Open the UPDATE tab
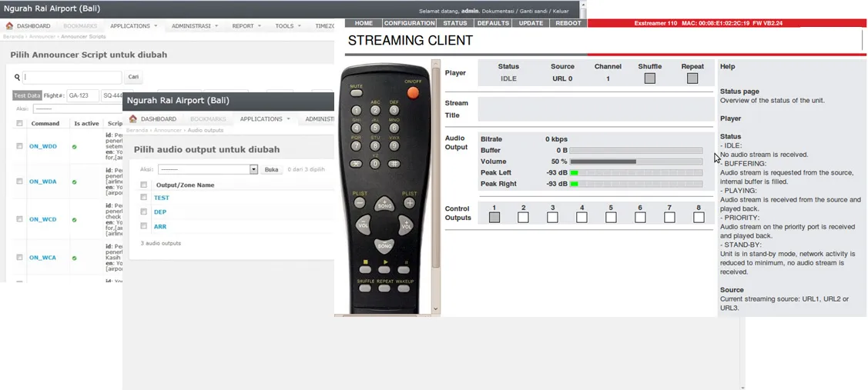The width and height of the screenshot is (868, 390). [531, 23]
